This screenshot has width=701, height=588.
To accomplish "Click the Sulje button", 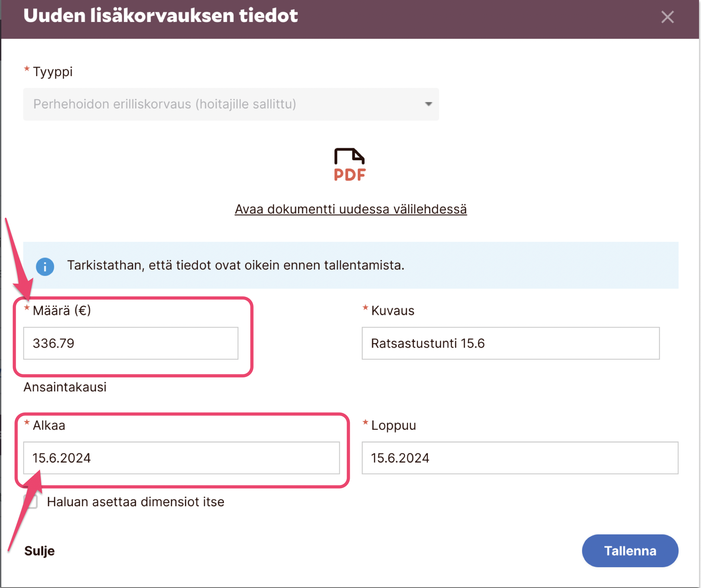I will pos(39,551).
